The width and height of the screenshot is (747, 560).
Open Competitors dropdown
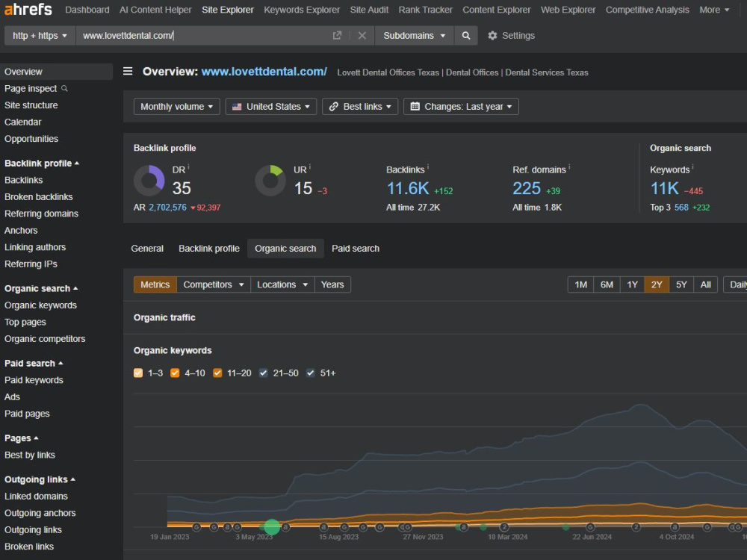coord(214,284)
